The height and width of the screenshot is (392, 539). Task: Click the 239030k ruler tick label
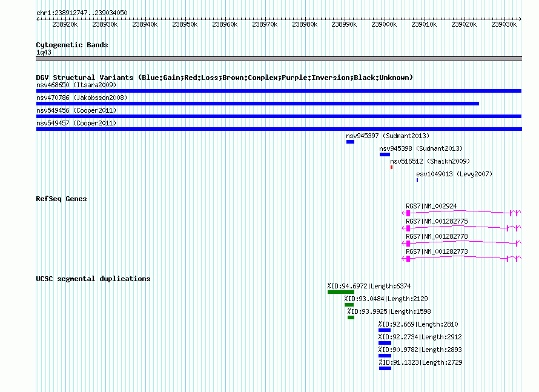pos(504,24)
